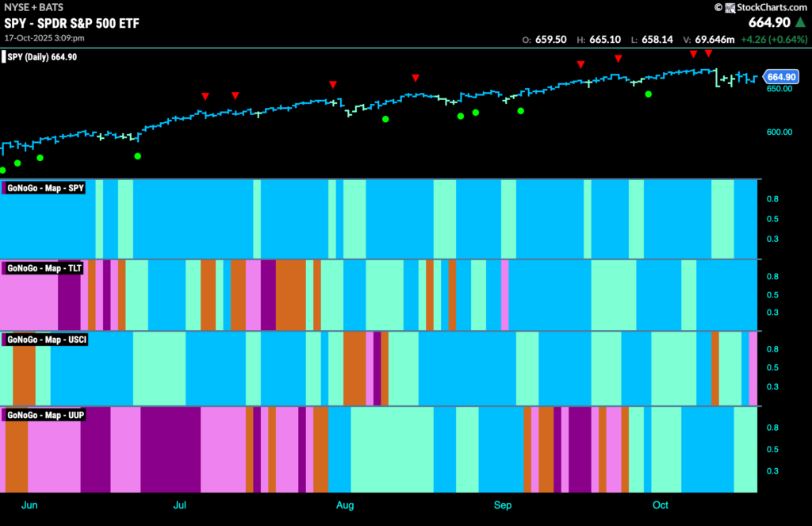This screenshot has height=526, width=812.
Task: Select the GoNoGo - Map - SPY panel label
Action: 45,188
